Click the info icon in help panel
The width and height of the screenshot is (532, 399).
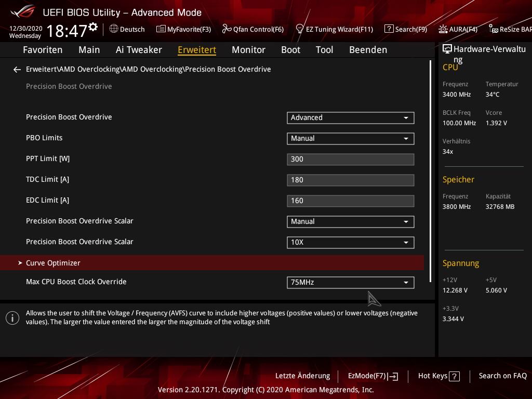pos(12,318)
